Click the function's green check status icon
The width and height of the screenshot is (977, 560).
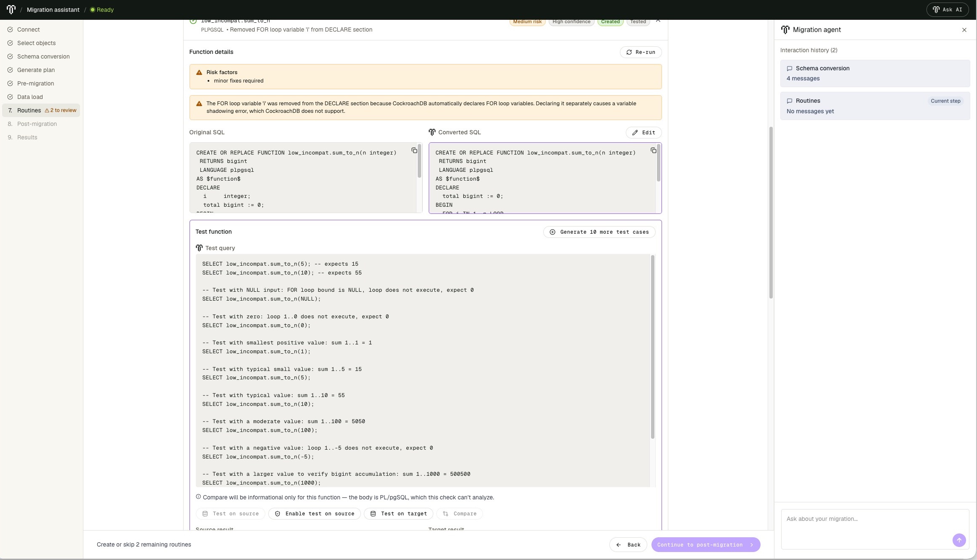point(193,21)
